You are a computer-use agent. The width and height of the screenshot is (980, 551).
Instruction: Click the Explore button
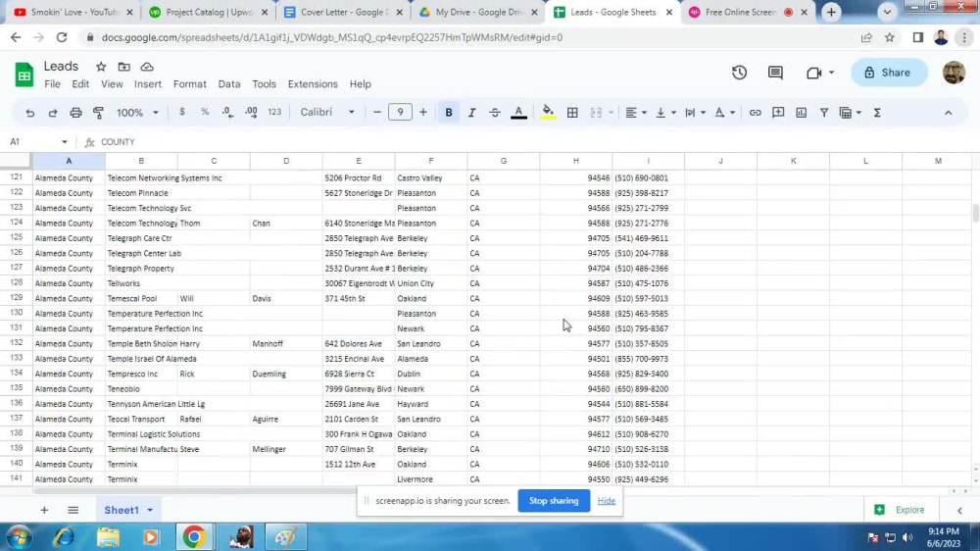tap(900, 510)
